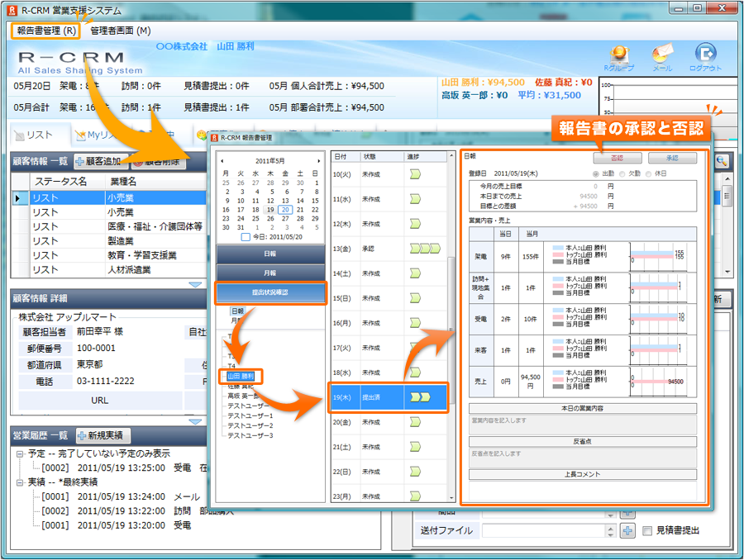Click the progress arrow icon for 23(月)
Viewport: 744px width, 560px height.
[x=415, y=496]
